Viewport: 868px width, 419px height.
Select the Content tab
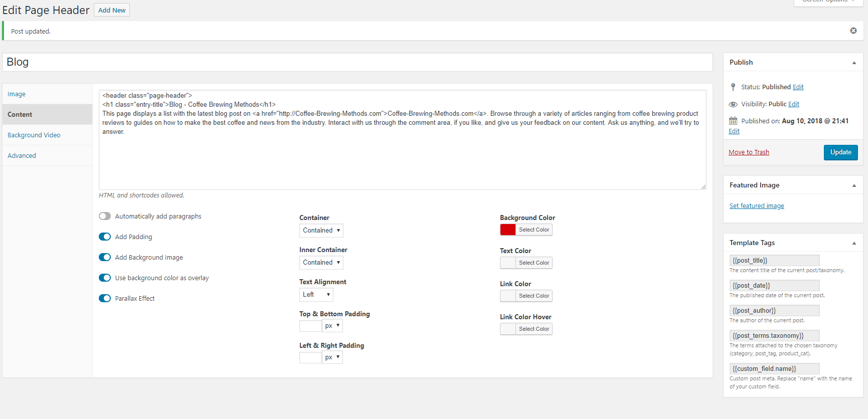click(x=47, y=114)
